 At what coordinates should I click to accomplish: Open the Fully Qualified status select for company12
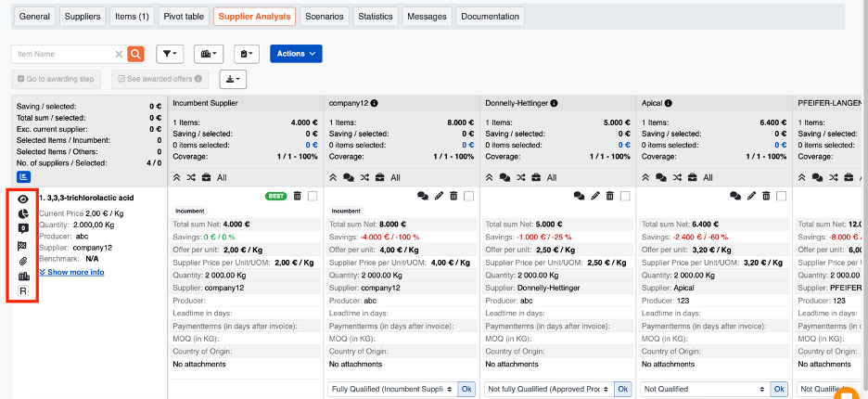coord(392,390)
